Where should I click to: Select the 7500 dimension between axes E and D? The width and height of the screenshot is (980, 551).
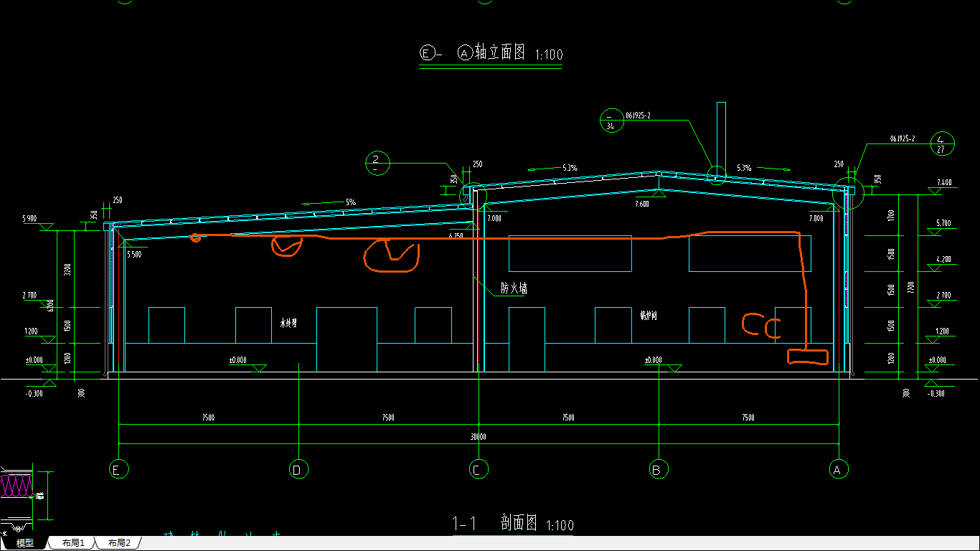(x=208, y=418)
